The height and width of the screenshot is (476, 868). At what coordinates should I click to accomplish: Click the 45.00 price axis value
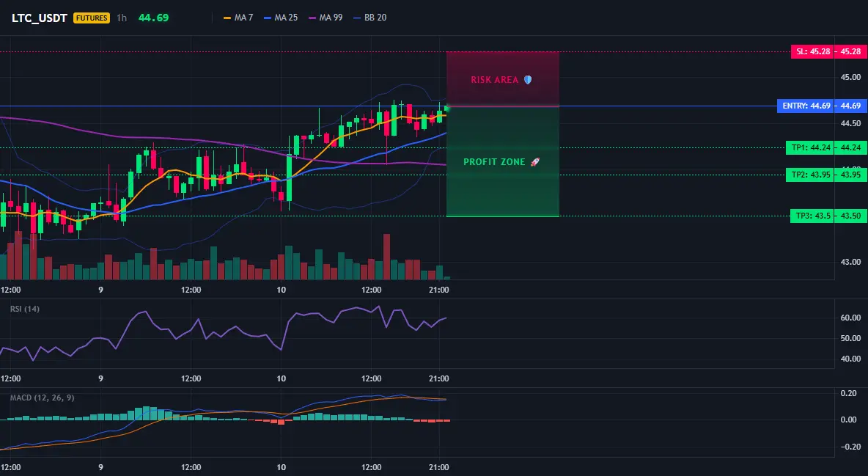click(x=850, y=77)
